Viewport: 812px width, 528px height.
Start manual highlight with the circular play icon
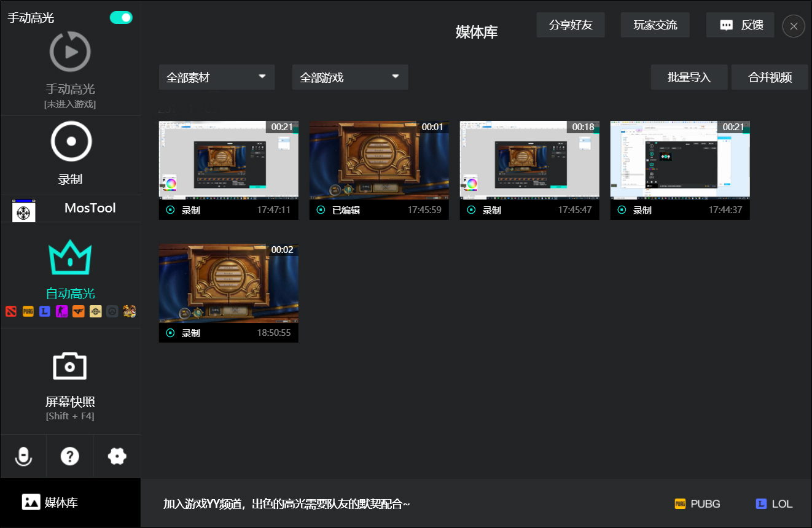tap(70, 52)
